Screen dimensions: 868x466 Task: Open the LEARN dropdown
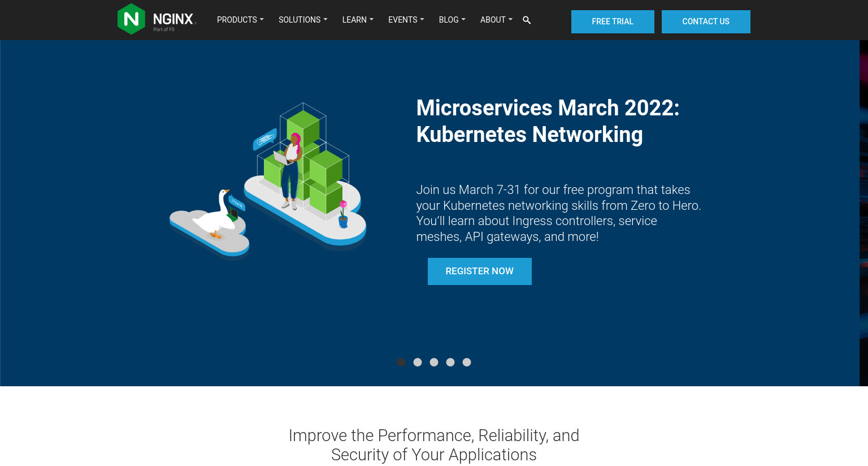pos(358,20)
